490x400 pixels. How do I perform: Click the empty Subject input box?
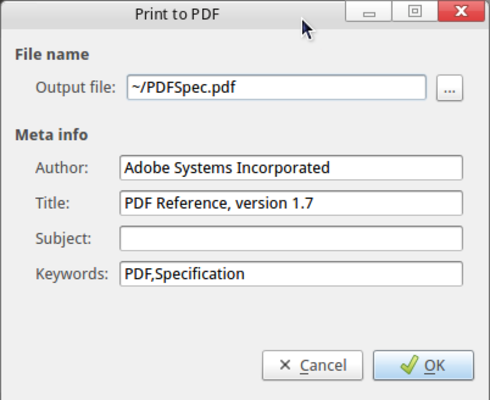coord(291,238)
